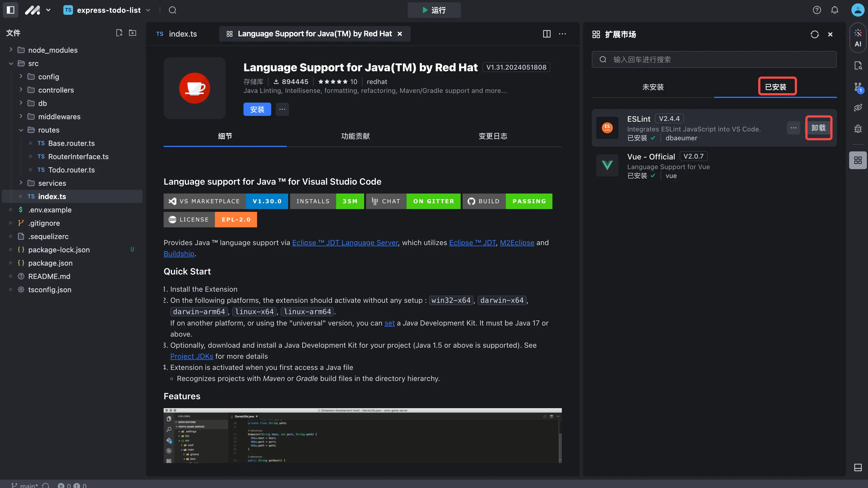The image size is (868, 488).
Task: Click the new file icon in 文件 panel
Action: pyautogui.click(x=119, y=33)
